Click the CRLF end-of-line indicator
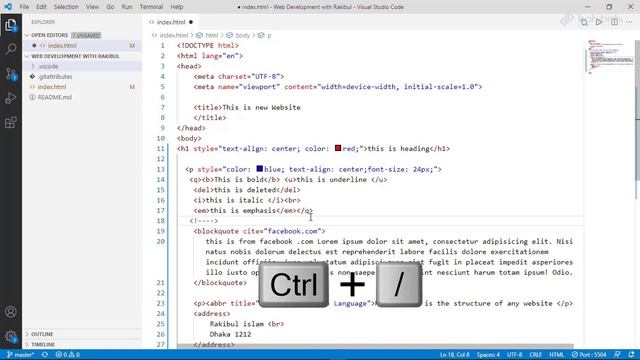 coord(536,355)
